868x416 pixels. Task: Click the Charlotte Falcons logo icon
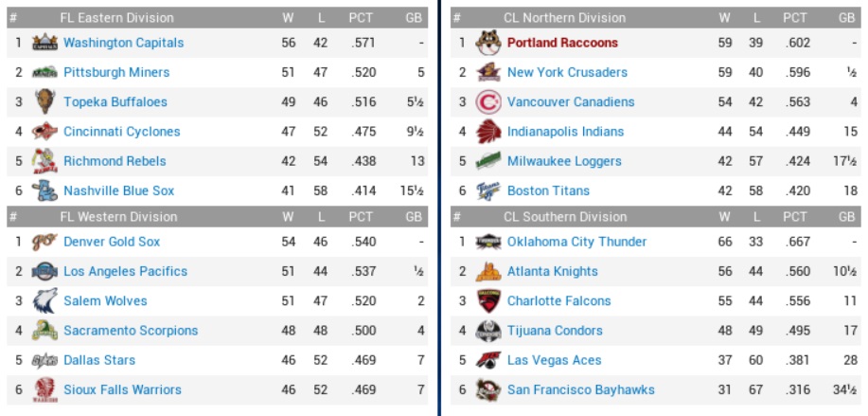point(487,300)
